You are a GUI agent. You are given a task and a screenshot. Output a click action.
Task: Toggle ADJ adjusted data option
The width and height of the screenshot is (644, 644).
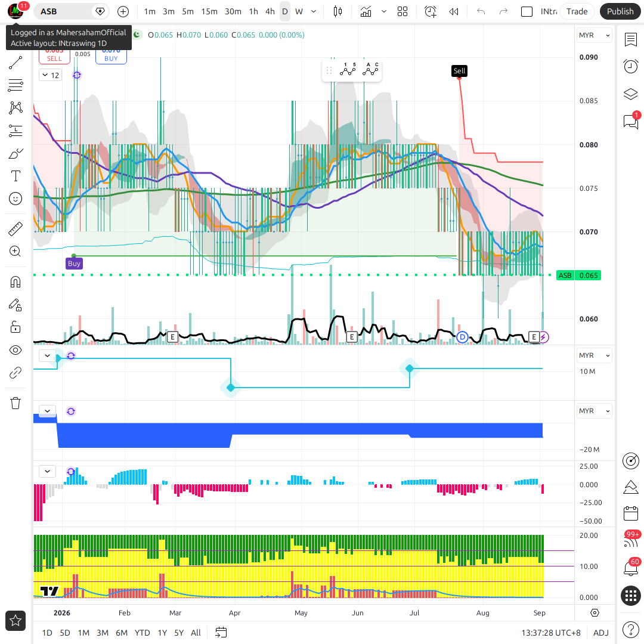pos(601,633)
